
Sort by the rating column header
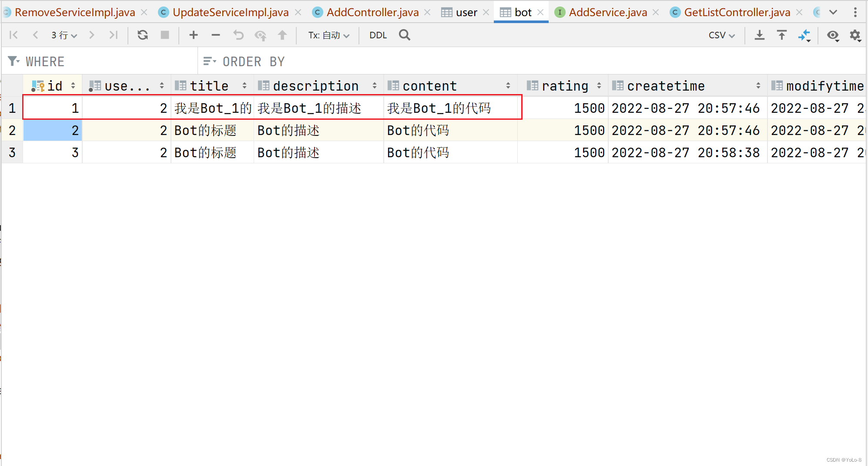(x=563, y=86)
